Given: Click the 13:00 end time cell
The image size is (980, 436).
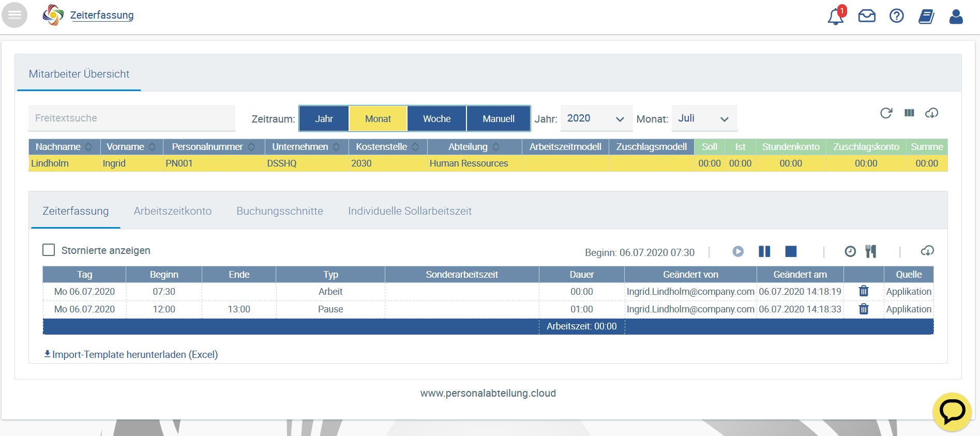Looking at the screenshot, I should click(239, 309).
